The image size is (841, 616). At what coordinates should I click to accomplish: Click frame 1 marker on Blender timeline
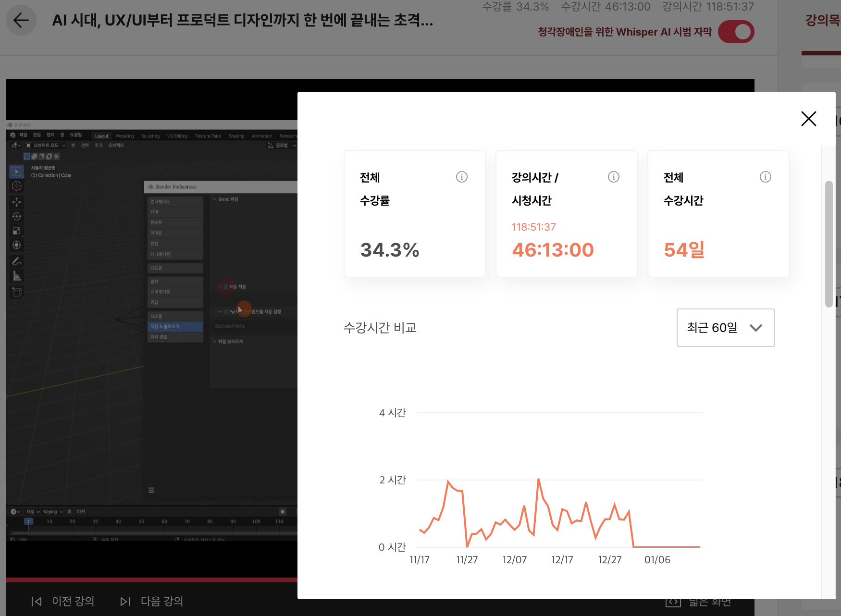(x=28, y=521)
